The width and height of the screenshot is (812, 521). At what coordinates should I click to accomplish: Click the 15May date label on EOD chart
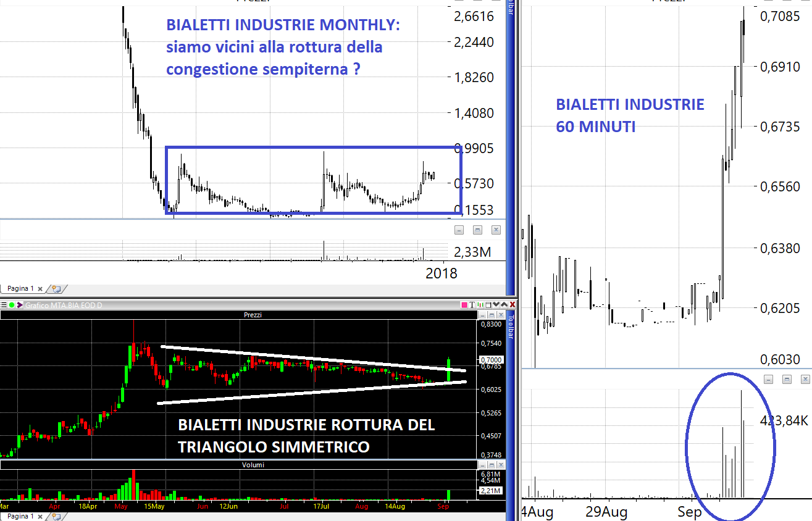(x=154, y=506)
